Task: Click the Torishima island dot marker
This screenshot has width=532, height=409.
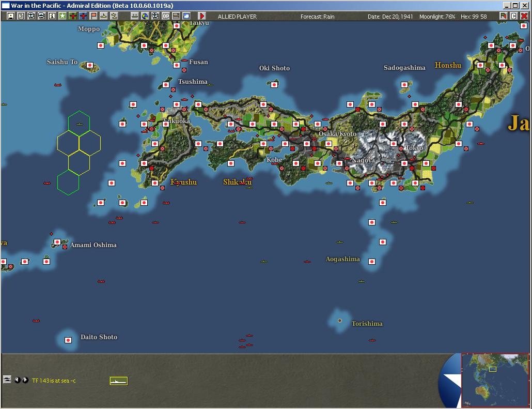Action: 340,321
